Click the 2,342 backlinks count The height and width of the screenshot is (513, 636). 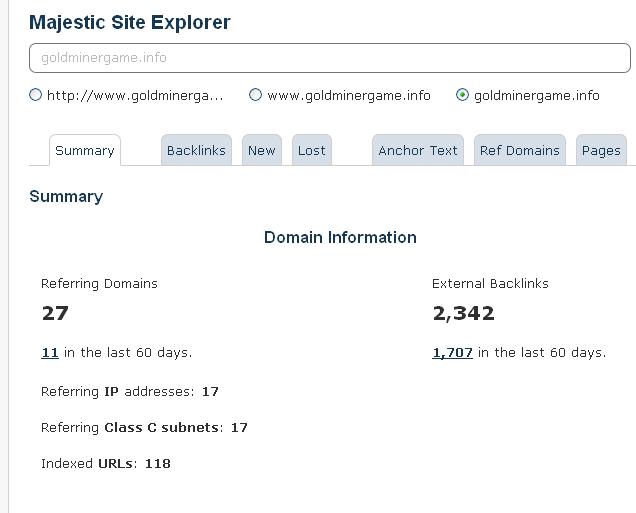464,313
